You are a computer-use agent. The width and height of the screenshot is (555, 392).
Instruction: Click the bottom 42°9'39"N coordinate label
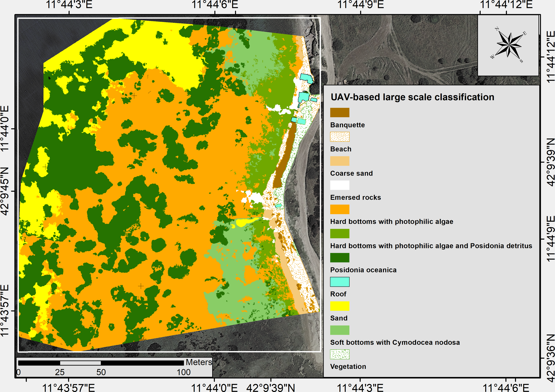click(x=270, y=387)
